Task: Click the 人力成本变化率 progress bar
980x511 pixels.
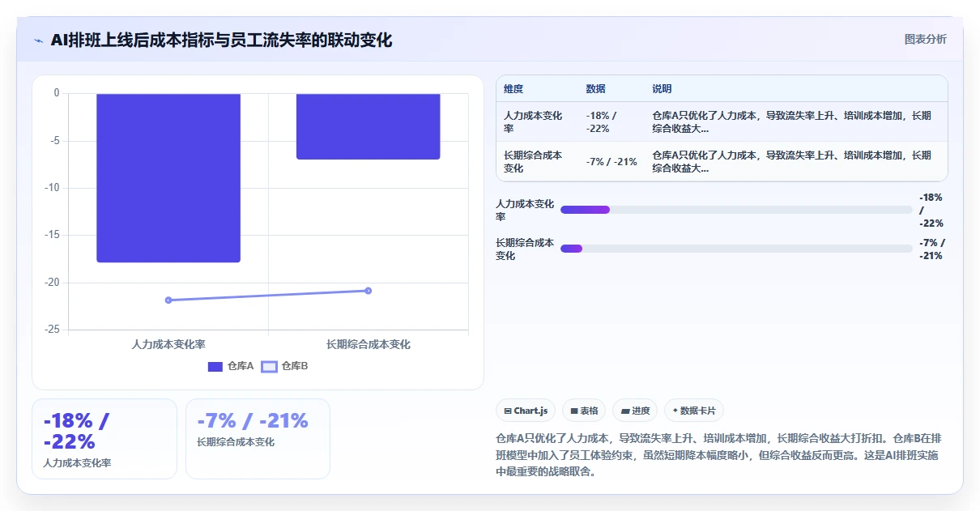Action: pyautogui.click(x=736, y=210)
